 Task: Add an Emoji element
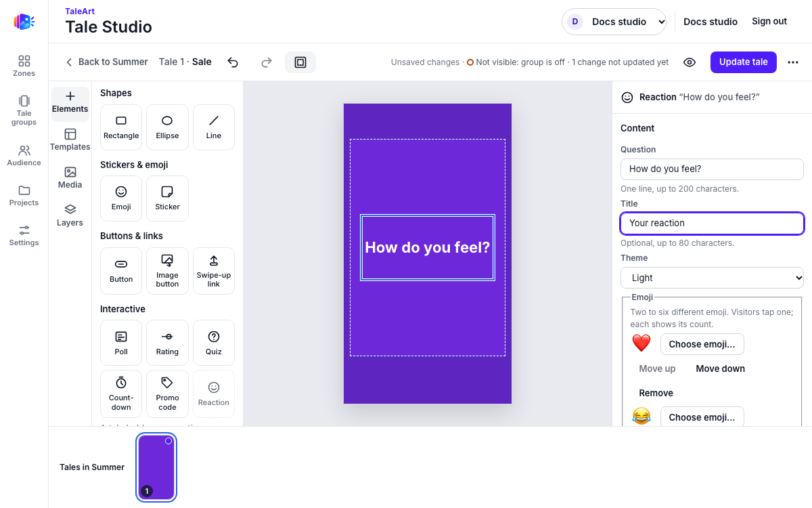(x=121, y=198)
